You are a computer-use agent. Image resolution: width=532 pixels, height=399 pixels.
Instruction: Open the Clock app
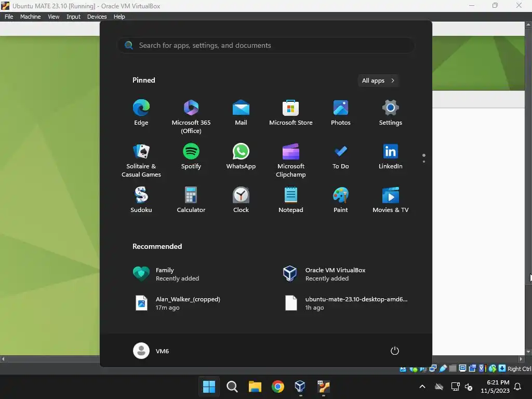[x=241, y=200]
